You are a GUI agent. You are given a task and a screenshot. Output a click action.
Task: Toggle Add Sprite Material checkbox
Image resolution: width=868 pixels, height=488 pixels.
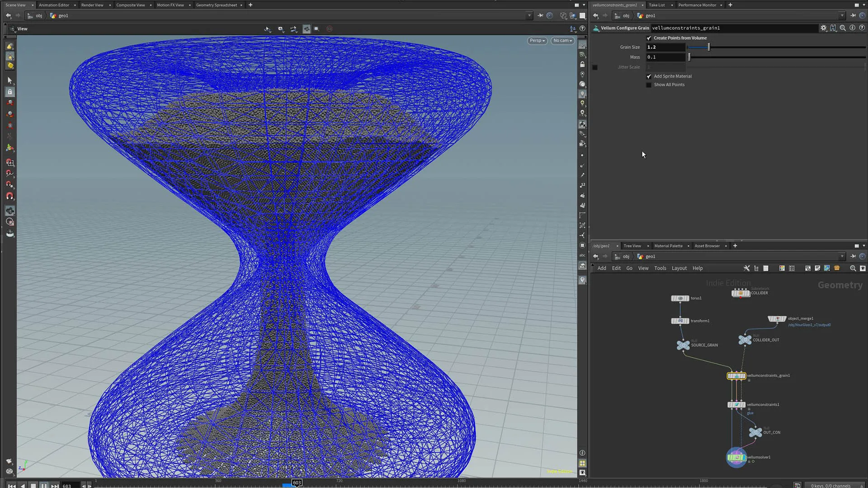click(649, 76)
